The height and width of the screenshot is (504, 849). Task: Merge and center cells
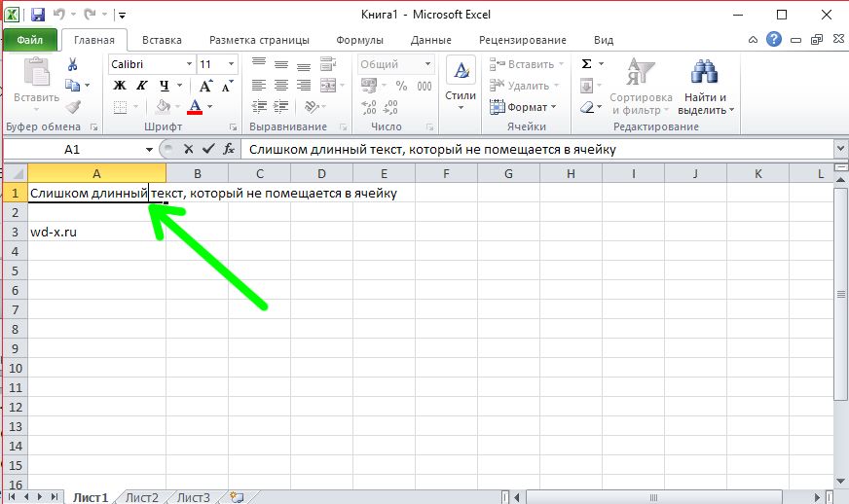pos(328,85)
